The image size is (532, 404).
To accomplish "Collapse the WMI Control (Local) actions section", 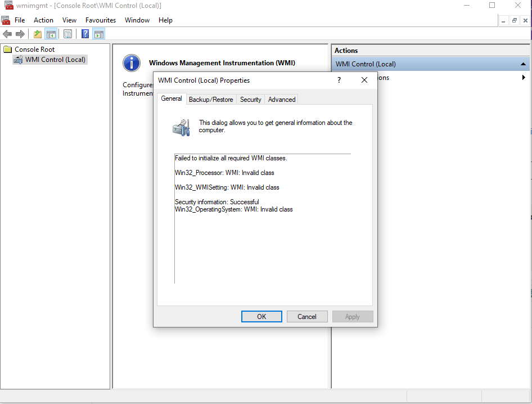I will [x=523, y=64].
